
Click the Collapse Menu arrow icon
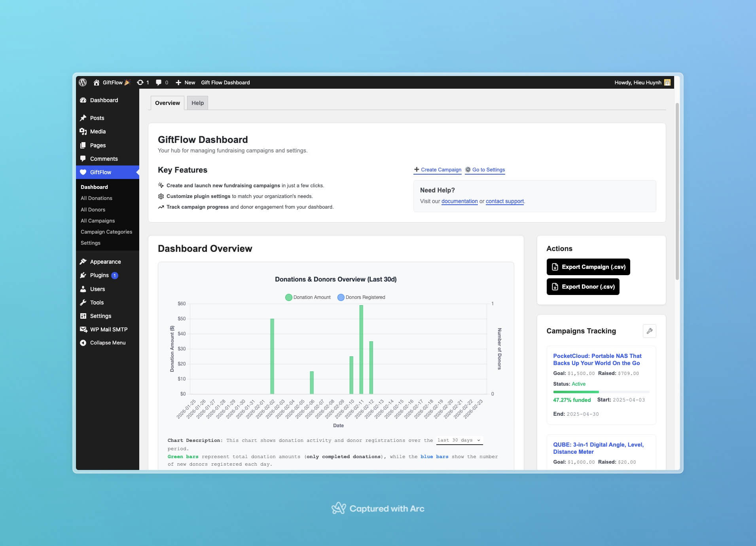83,343
